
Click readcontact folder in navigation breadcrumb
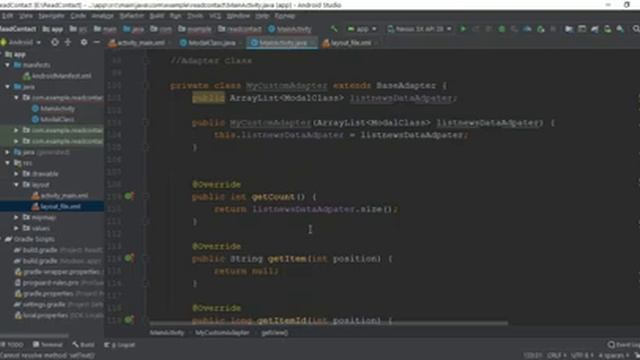(x=240, y=29)
